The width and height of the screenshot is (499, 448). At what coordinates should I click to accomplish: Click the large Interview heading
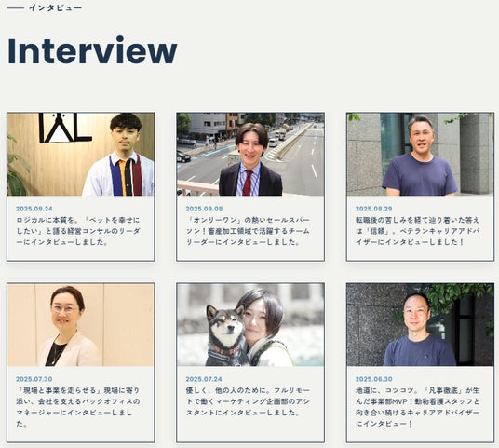(x=92, y=50)
